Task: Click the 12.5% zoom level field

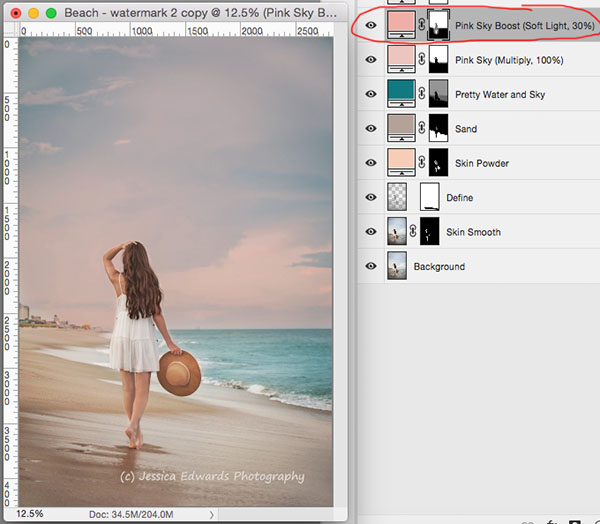Action: 29,514
